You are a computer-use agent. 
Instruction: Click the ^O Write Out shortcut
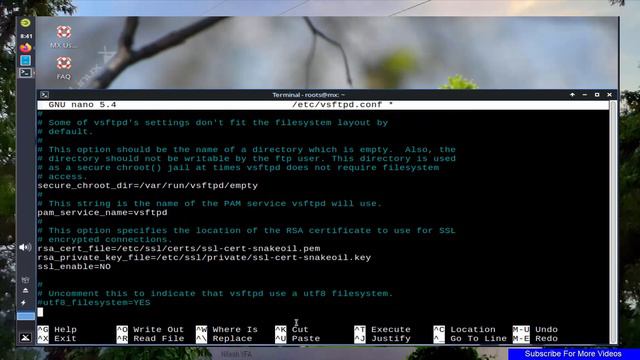coord(150,329)
